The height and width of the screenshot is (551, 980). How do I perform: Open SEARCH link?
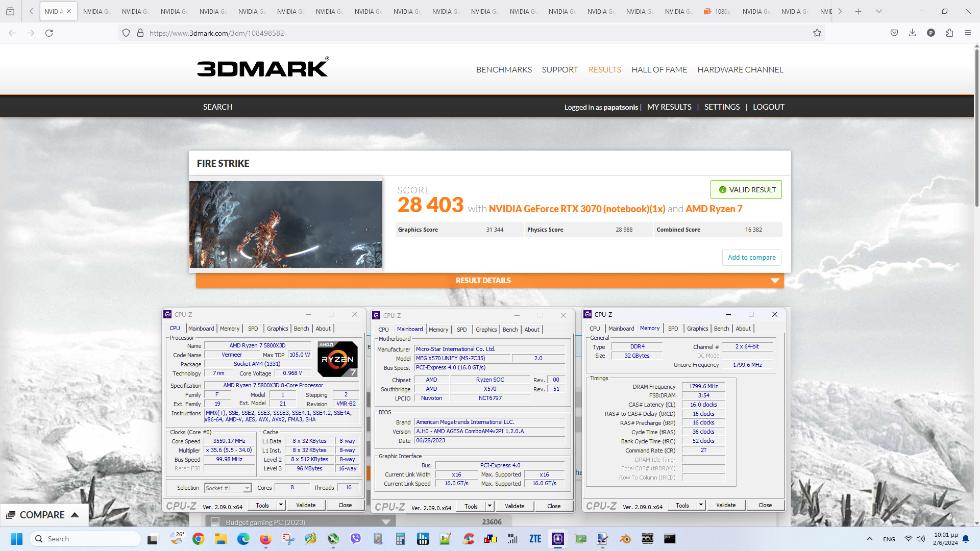click(217, 107)
